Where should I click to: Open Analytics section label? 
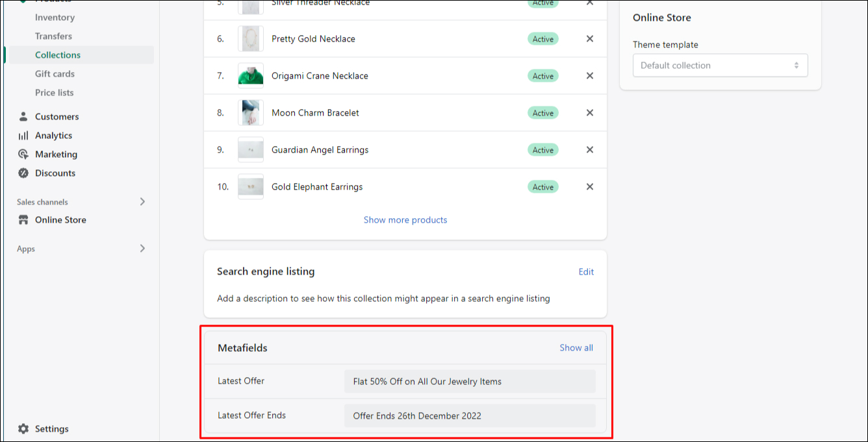(53, 136)
